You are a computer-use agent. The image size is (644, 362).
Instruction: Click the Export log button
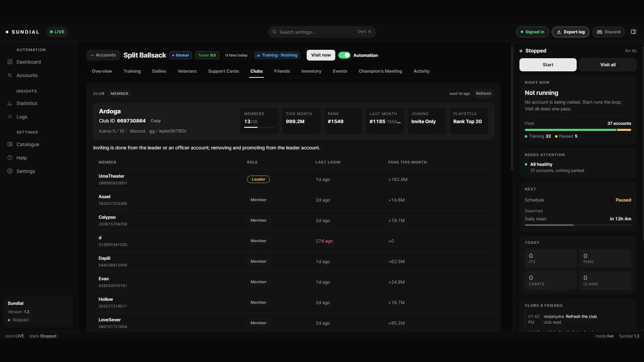click(x=570, y=32)
